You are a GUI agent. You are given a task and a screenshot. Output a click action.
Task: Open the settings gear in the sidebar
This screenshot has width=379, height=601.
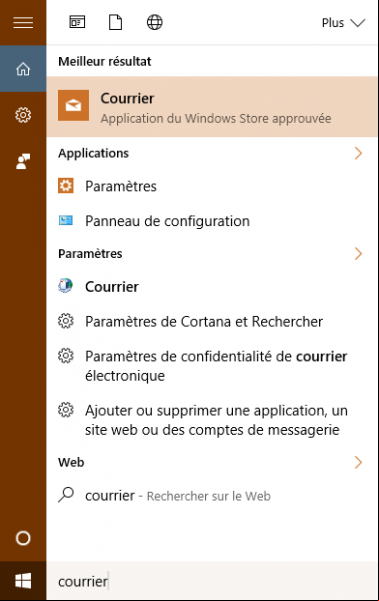[23, 115]
